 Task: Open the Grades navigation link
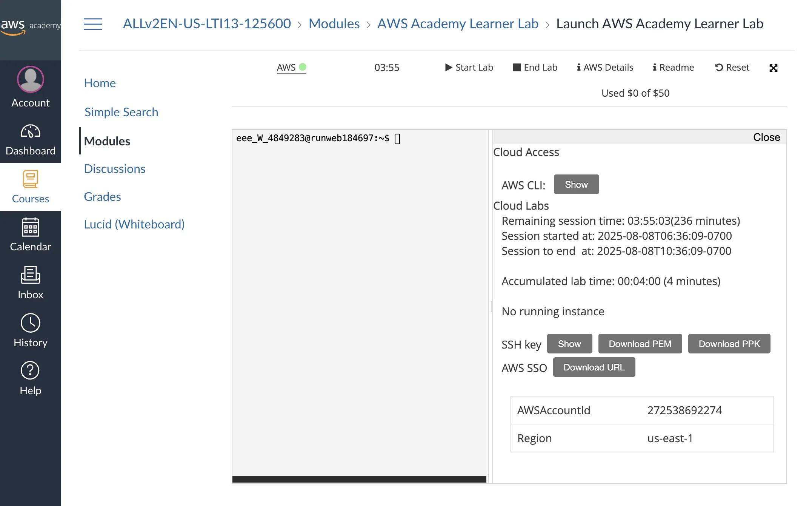coord(102,197)
